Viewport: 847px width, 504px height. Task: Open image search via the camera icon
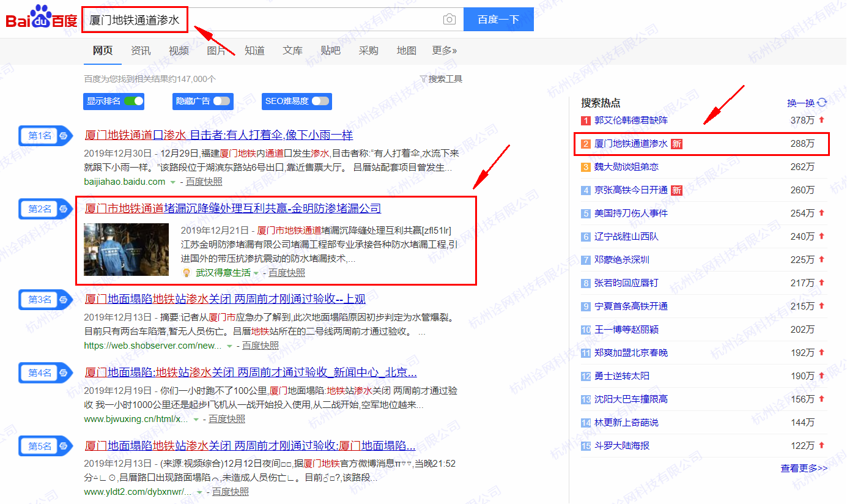449,20
